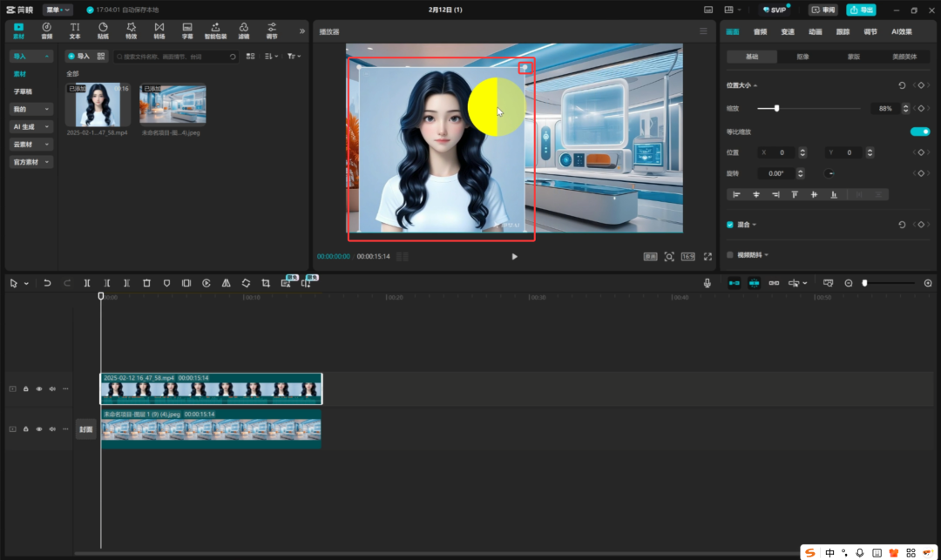Click the rotate icon in timeline toolbar

[246, 283]
